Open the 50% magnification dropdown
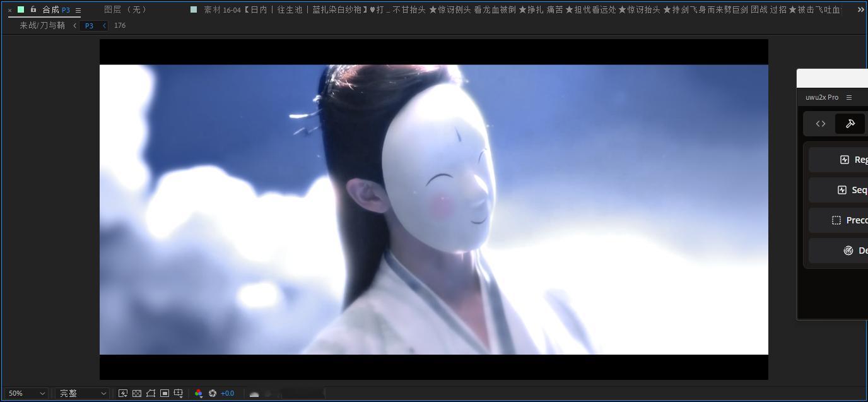The image size is (868, 402). click(26, 393)
